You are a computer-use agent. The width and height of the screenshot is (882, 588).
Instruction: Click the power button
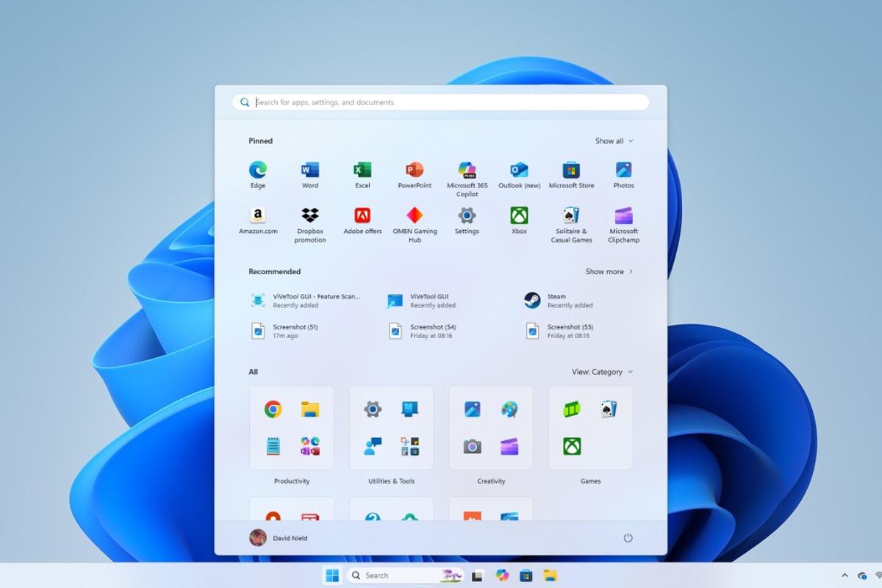628,537
